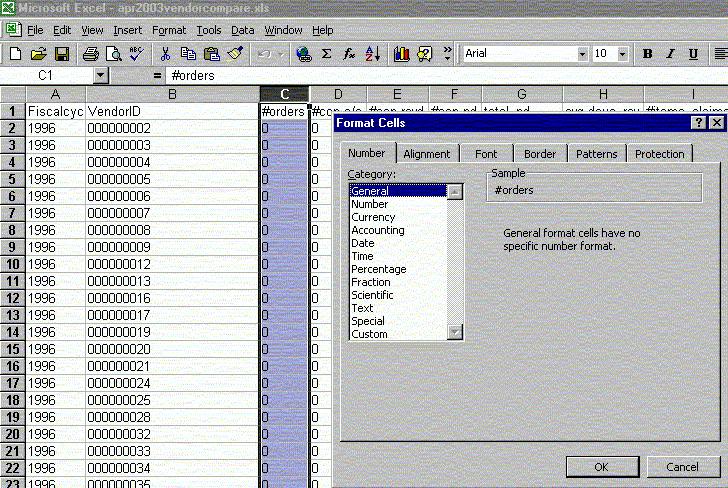Click the Print icon
Viewport: 728px width, 488px height.
(91, 54)
